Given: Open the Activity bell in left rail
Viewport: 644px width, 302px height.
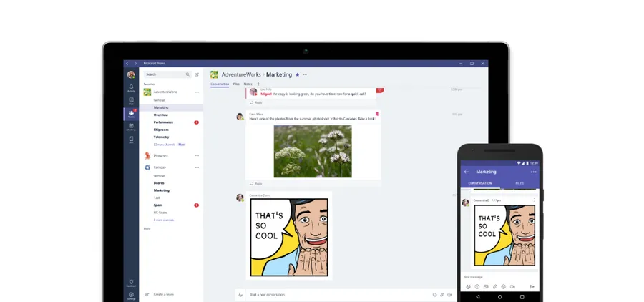Looking at the screenshot, I should (x=131, y=88).
